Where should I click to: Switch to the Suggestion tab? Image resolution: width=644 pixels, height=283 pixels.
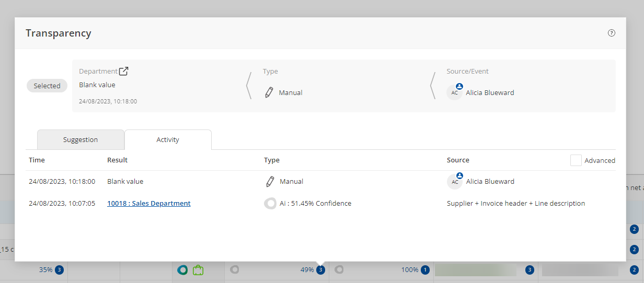(80, 140)
